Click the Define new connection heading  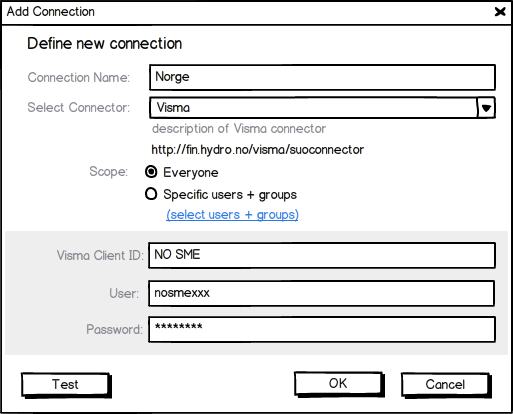coord(105,44)
